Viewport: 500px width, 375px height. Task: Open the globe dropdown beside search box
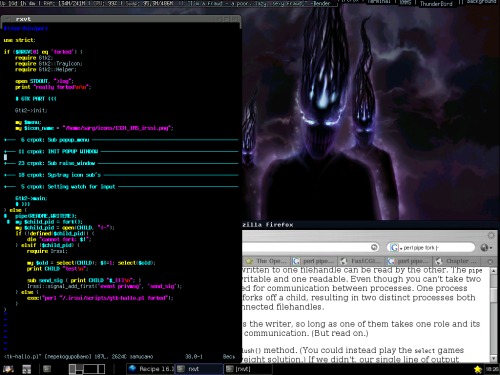pyautogui.click(x=486, y=247)
